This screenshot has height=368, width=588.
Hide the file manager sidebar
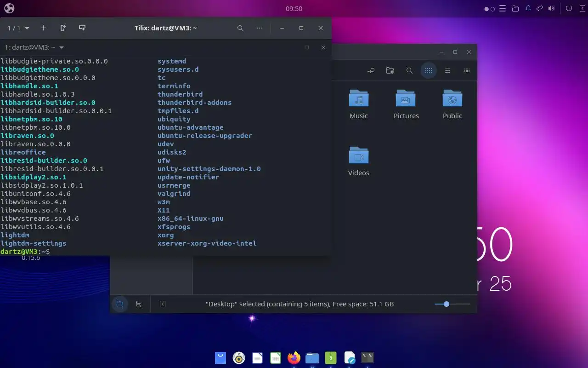click(162, 304)
